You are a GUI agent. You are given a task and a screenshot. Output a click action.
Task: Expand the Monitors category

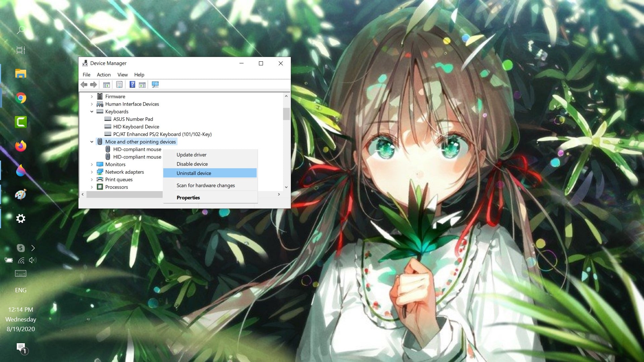pyautogui.click(x=92, y=165)
